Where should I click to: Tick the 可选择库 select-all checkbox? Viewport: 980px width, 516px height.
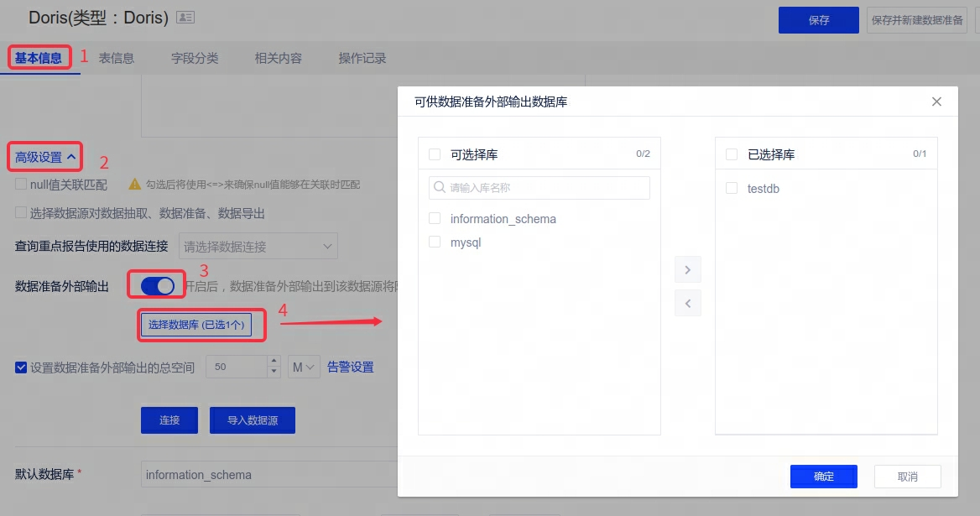click(435, 154)
